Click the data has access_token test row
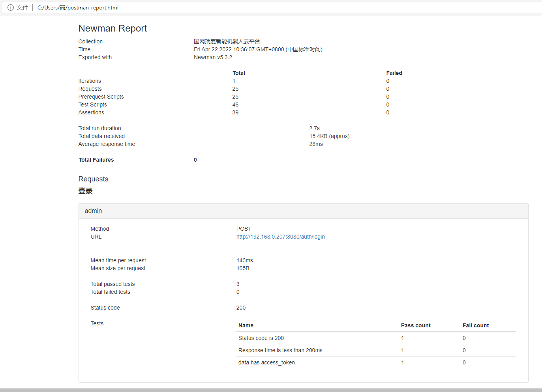This screenshot has height=392, width=542. [x=376, y=362]
